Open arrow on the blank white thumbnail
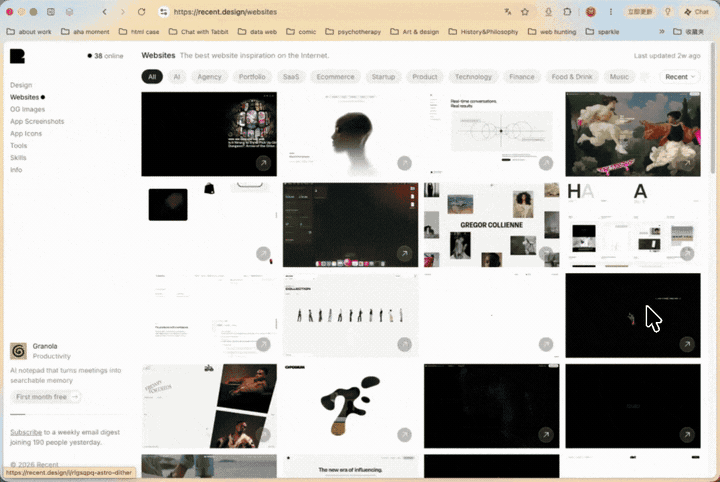 546,344
